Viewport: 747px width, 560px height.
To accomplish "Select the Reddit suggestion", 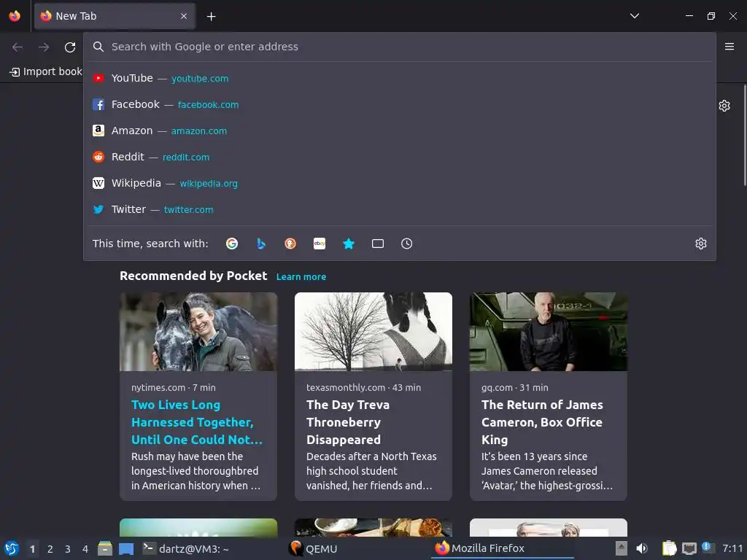I will coord(399,157).
